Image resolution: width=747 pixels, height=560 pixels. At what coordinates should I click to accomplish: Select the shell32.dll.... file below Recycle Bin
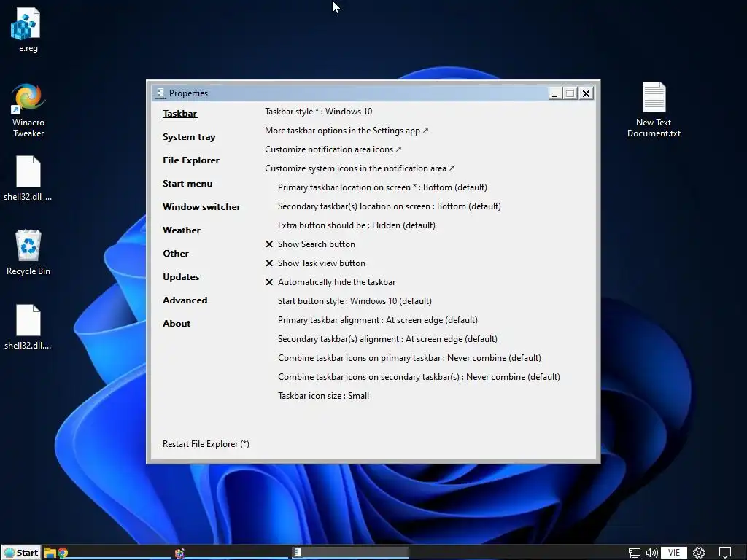[28, 327]
